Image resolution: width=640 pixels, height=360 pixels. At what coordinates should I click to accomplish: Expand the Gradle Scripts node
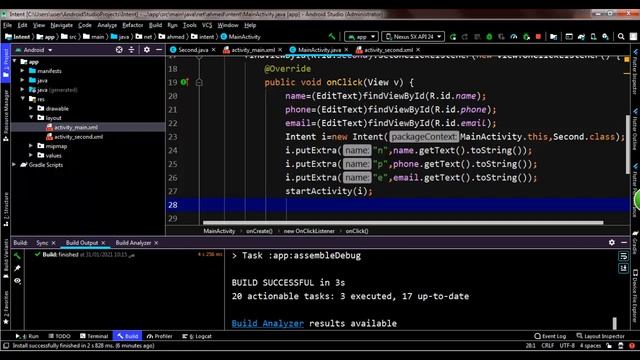(15, 164)
